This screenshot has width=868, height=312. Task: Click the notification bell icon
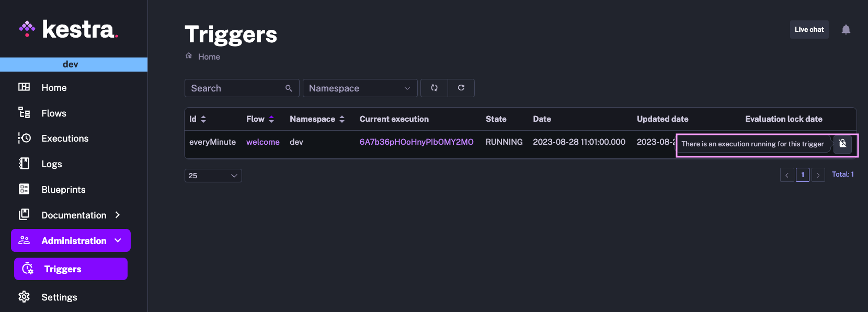click(846, 30)
